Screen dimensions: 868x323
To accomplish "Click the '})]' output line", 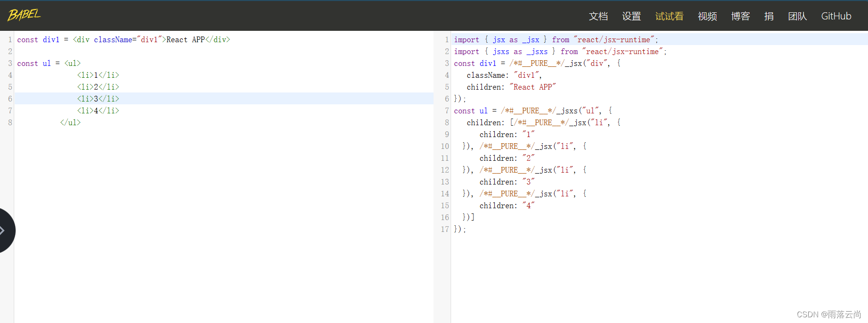I will [468, 217].
